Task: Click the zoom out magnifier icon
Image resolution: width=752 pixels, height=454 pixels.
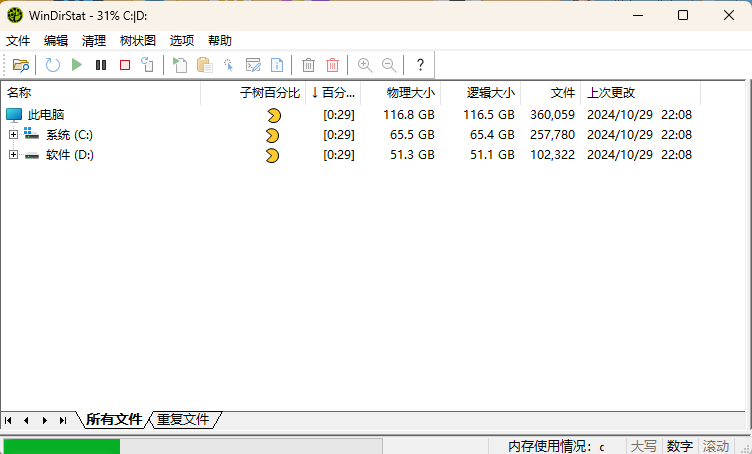Action: 389,65
